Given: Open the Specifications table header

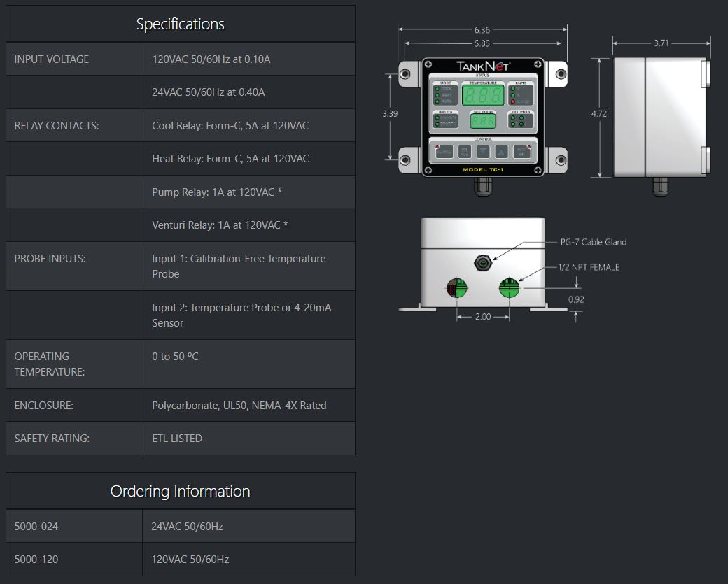Looking at the screenshot, I should tap(180, 23).
